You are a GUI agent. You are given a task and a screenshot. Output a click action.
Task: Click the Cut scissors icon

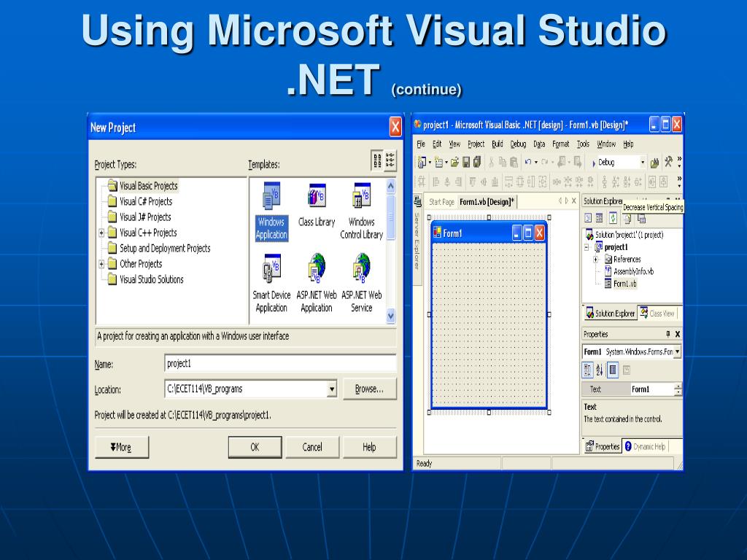491,163
